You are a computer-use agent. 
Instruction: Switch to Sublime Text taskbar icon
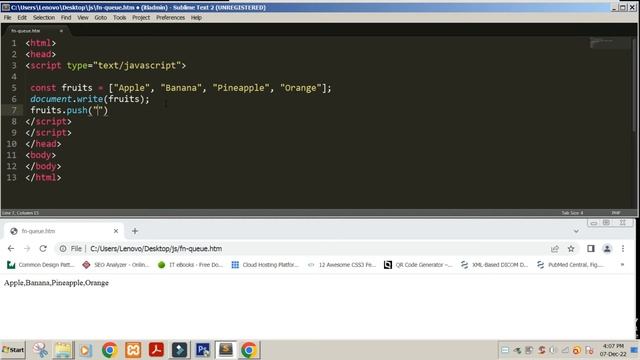[226, 350]
